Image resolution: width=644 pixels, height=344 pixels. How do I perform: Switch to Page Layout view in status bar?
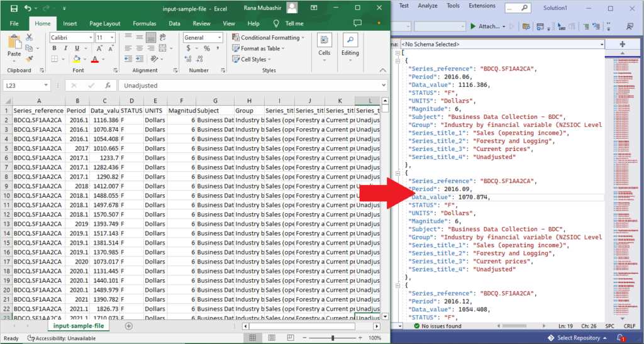pos(272,338)
